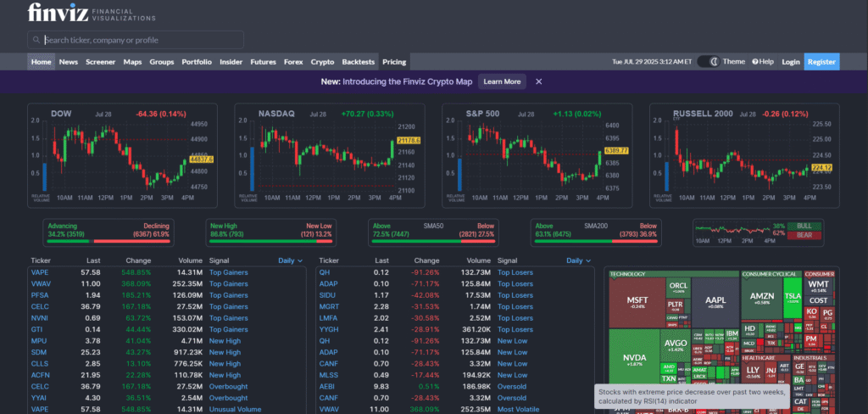Open the Pricing page
This screenshot has height=414, width=868.
tap(394, 62)
